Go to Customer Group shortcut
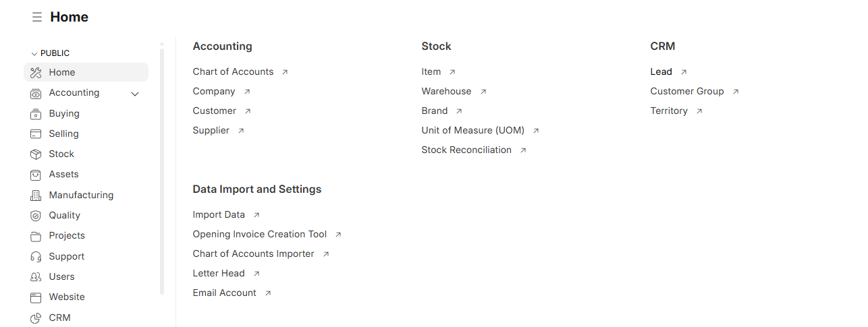Image resolution: width=868 pixels, height=327 pixels. click(x=687, y=92)
